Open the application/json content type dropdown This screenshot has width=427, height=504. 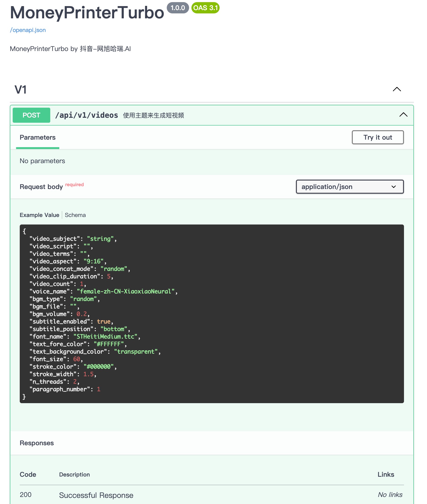coord(349,187)
